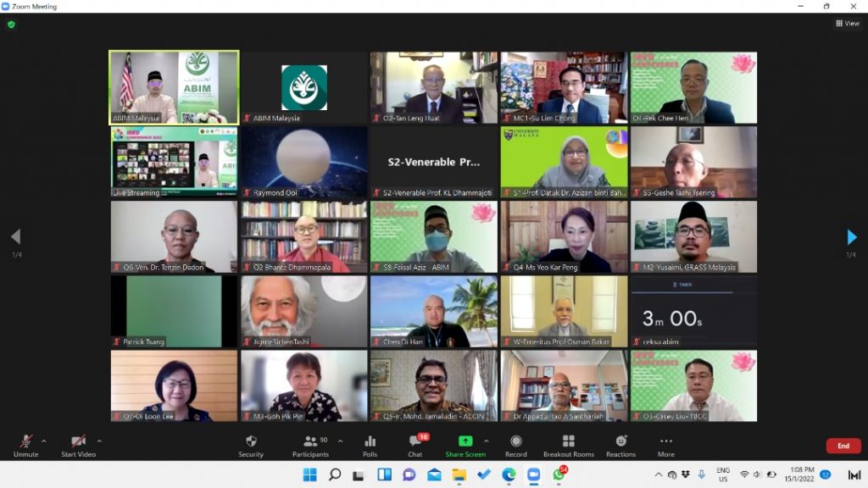Viewport: 868px width, 488px height.
Task: Expand audio options arrow beside Unmute
Action: [44, 441]
